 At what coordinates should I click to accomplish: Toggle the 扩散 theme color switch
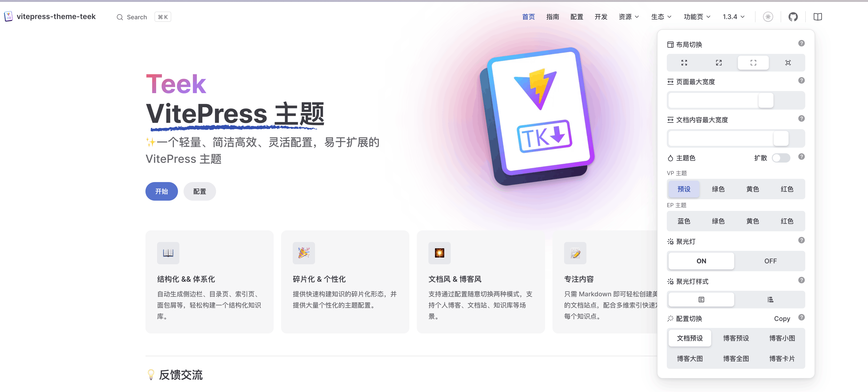[x=781, y=158]
